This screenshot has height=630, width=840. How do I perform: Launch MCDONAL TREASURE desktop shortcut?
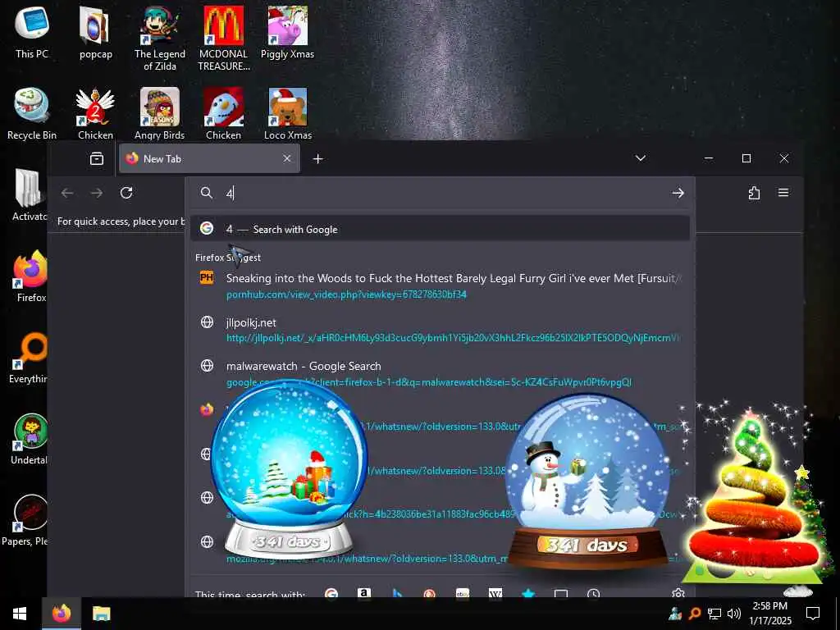223,38
